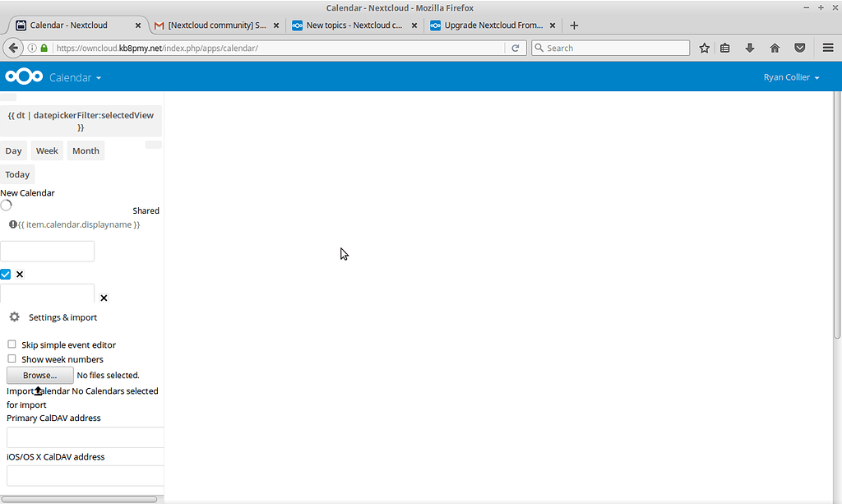Click the sidebar horizontal scrollbar
The height and width of the screenshot is (504, 842).
[x=79, y=499]
